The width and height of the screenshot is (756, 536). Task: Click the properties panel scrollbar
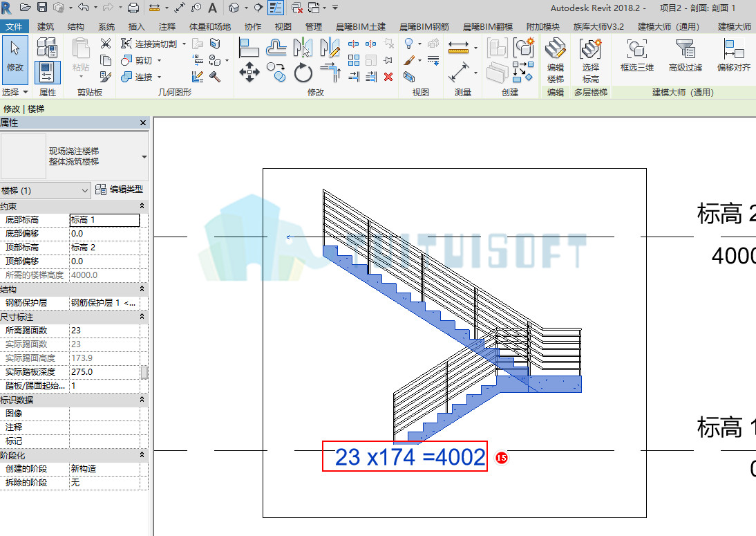pos(144,373)
